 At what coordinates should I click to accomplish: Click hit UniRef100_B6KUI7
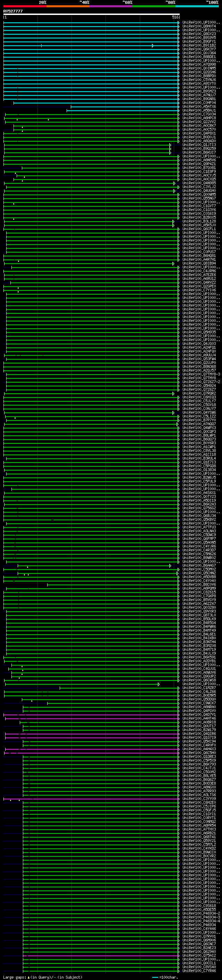pos(199,153)
